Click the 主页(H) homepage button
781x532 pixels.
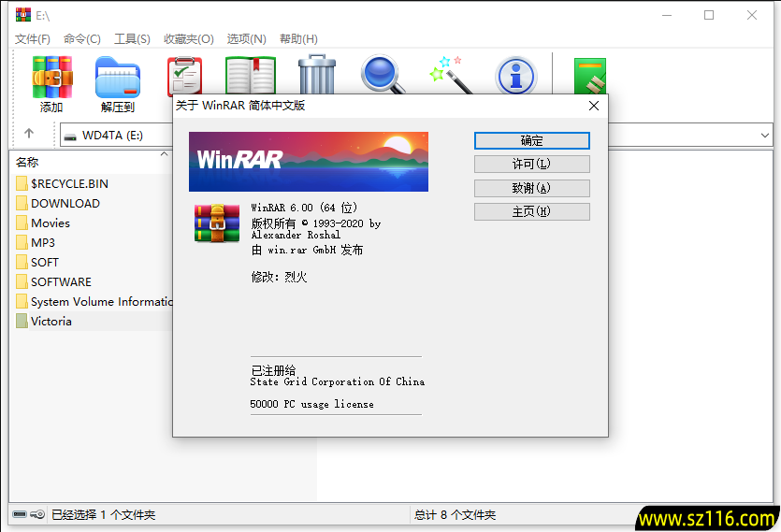[532, 211]
